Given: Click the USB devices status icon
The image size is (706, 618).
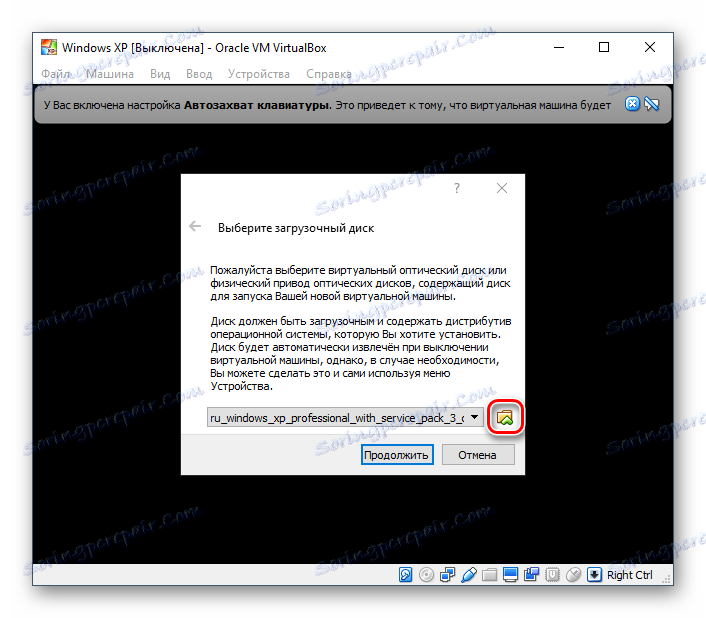Looking at the screenshot, I should click(468, 575).
